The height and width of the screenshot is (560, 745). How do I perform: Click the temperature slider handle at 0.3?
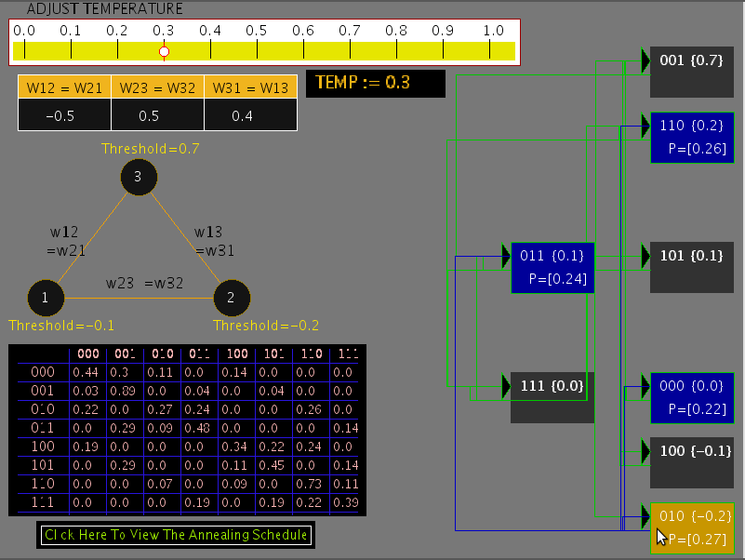164,51
